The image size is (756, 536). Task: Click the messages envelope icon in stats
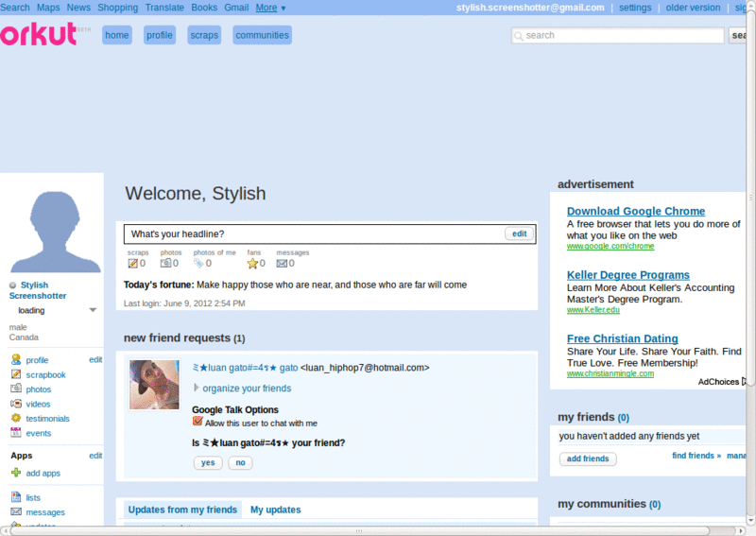point(282,264)
